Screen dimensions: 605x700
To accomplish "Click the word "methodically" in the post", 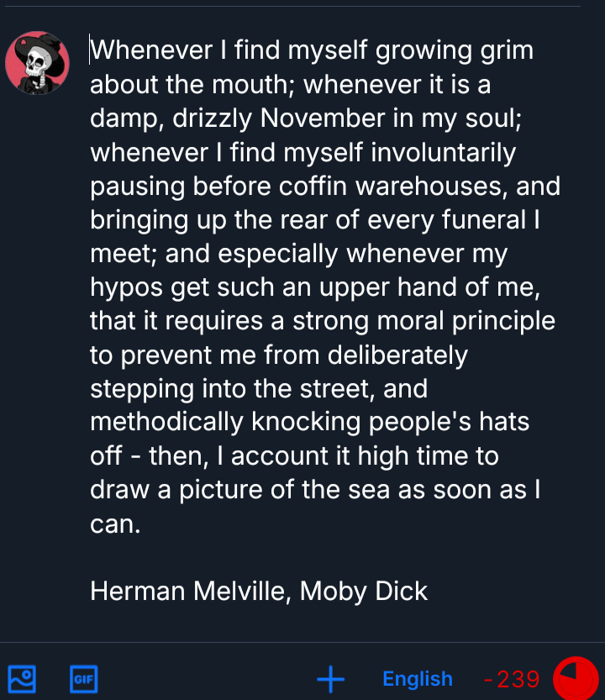I will point(168,422).
